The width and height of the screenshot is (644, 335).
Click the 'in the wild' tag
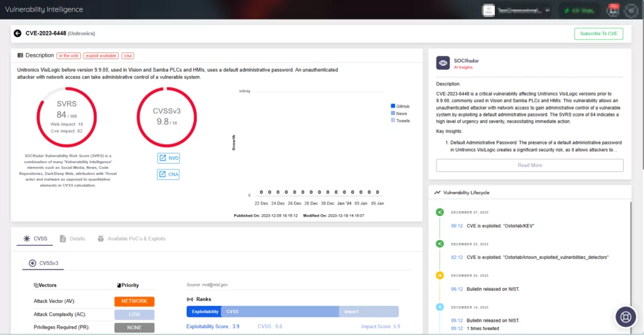coord(69,56)
